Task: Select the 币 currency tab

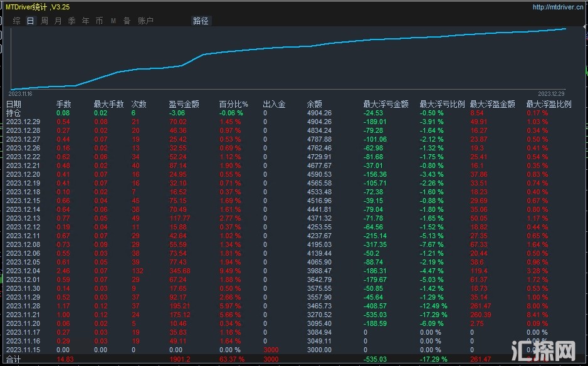Action: [x=99, y=21]
